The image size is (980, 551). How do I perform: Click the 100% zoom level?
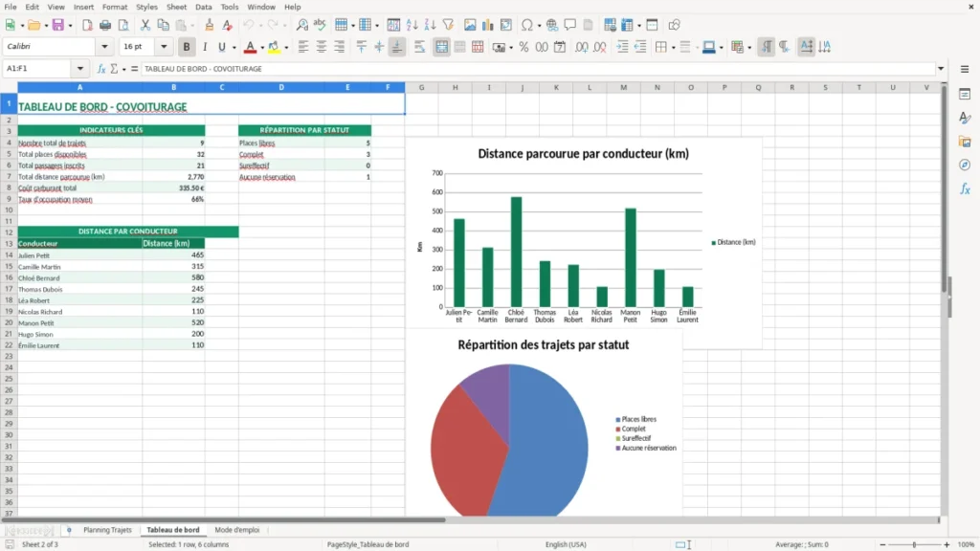coord(967,544)
